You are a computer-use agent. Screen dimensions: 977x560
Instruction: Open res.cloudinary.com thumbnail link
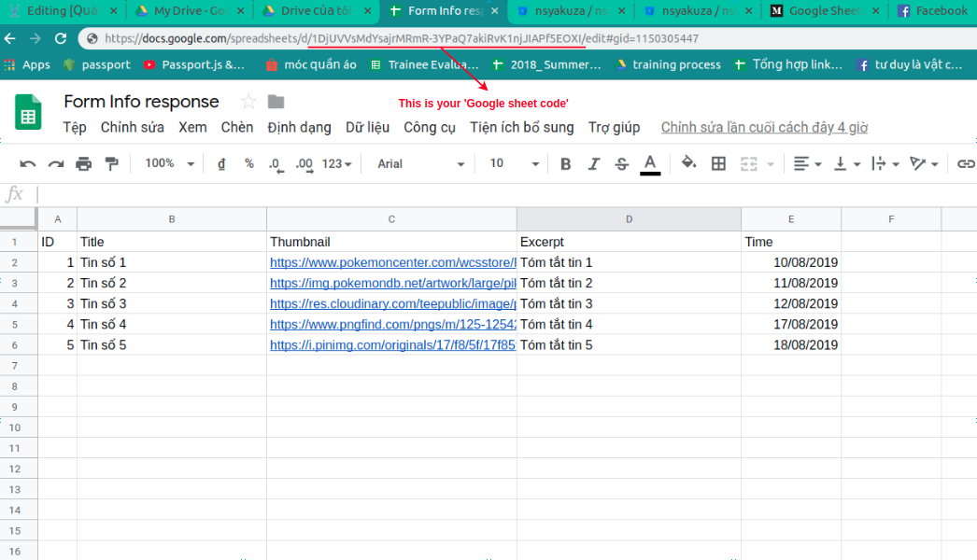coord(393,303)
